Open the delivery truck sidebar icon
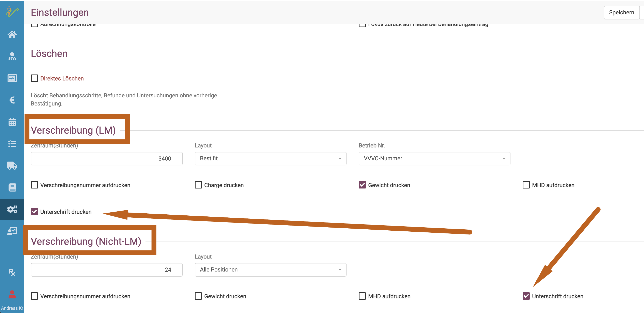The image size is (644, 313). click(x=12, y=165)
